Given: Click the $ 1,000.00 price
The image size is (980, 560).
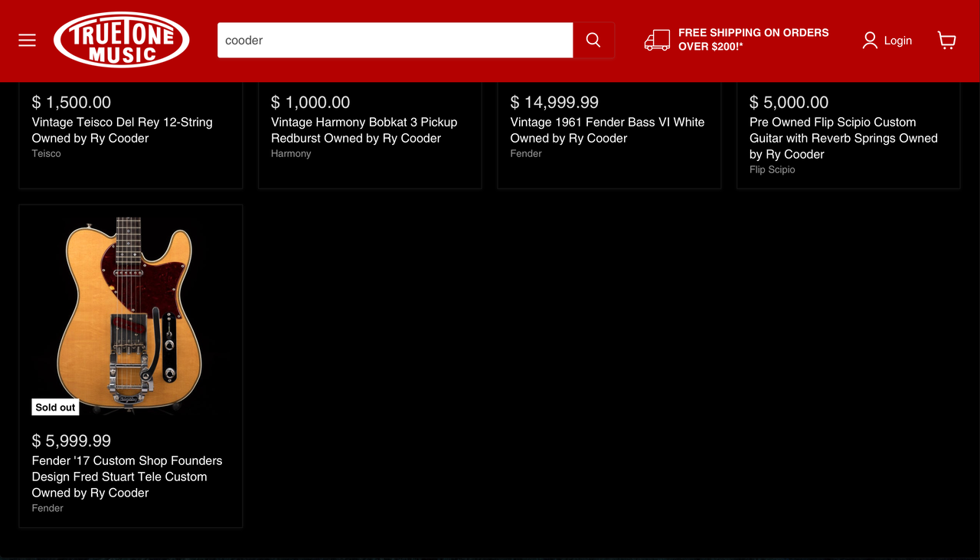Looking at the screenshot, I should (x=310, y=102).
